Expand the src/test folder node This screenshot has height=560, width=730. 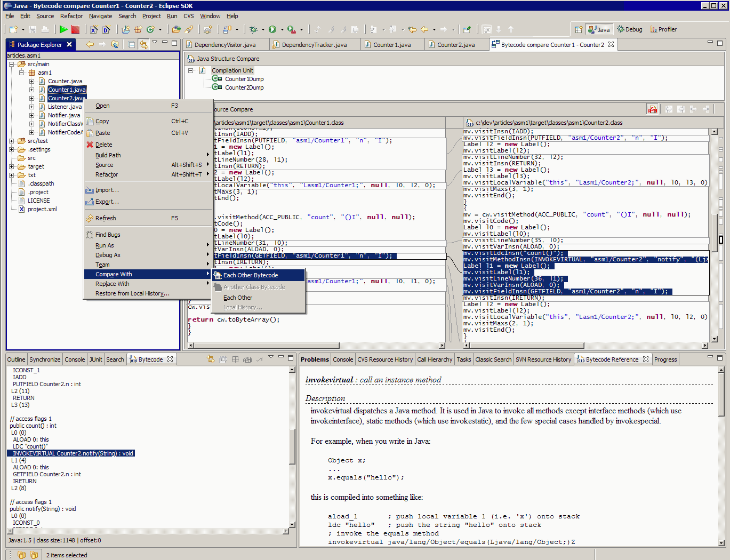coord(12,141)
